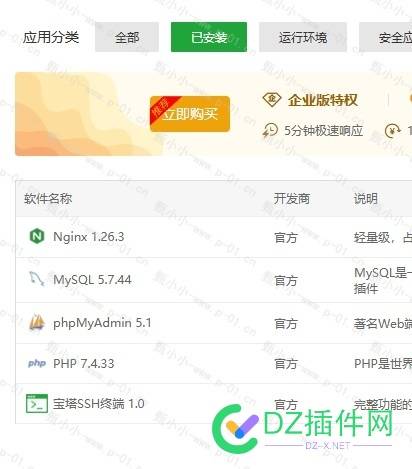
Task: Click the MySQL description text
Action: [x=383, y=281]
